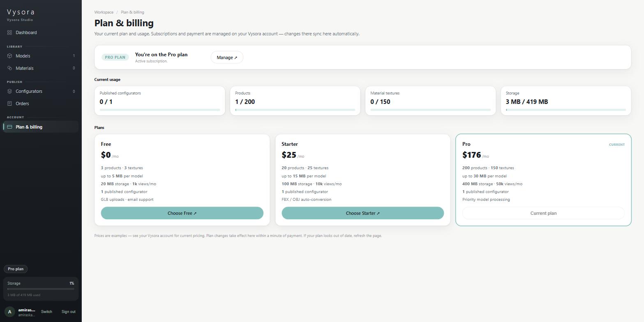Click the Orders icon in sidebar

9,103
